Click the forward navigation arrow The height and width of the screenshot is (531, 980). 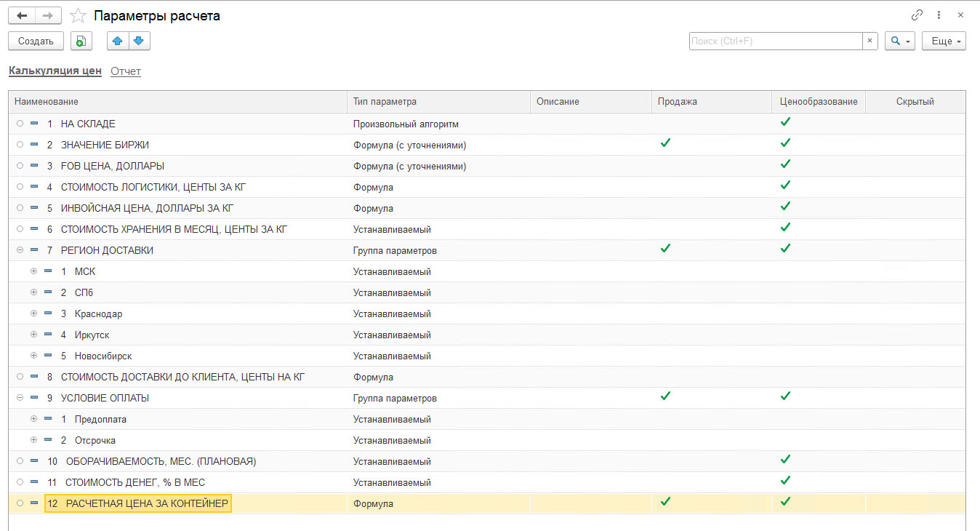click(x=48, y=15)
